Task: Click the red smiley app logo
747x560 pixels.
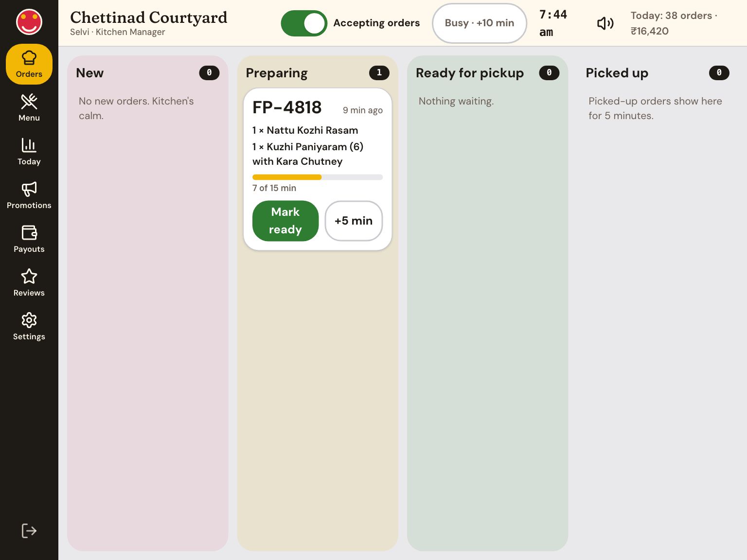Action: click(29, 22)
